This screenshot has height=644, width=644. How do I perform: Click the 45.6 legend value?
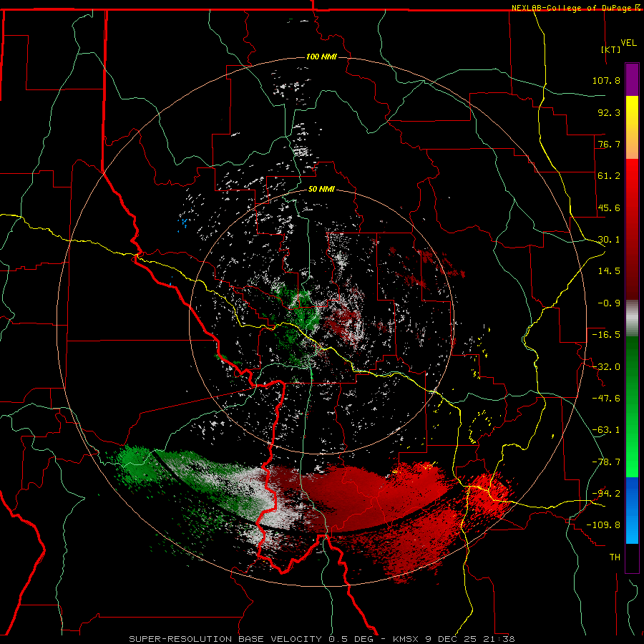point(609,208)
